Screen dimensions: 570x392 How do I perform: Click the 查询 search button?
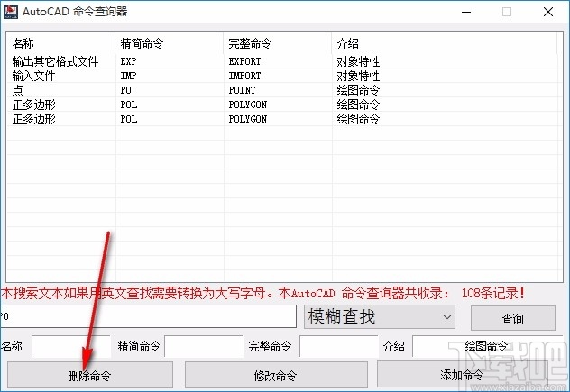513,318
